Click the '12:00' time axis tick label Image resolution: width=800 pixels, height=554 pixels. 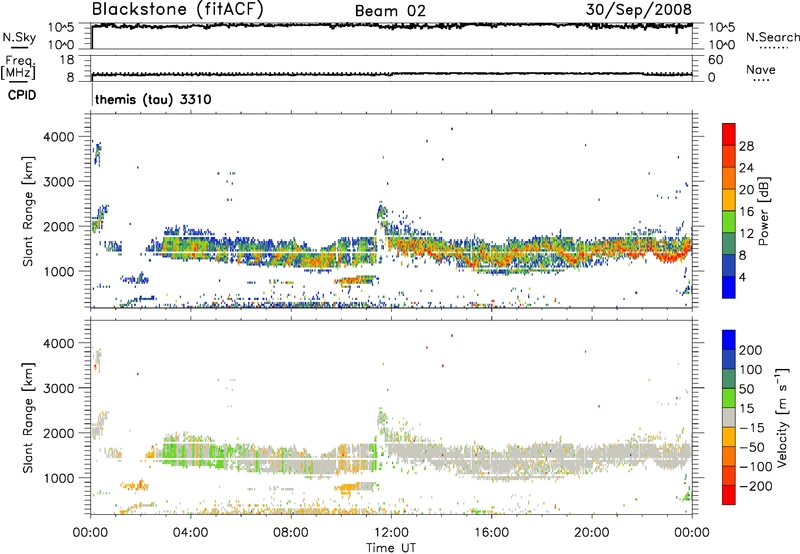[391, 533]
